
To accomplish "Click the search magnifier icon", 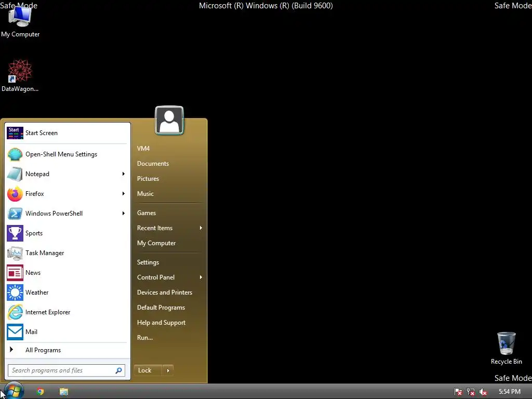I will [119, 370].
